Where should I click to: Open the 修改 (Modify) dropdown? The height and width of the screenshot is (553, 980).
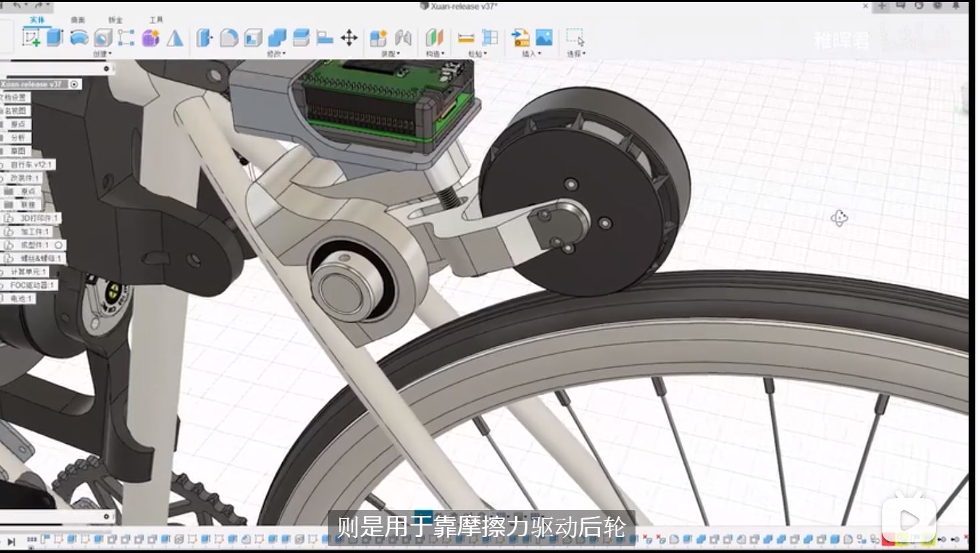(276, 54)
